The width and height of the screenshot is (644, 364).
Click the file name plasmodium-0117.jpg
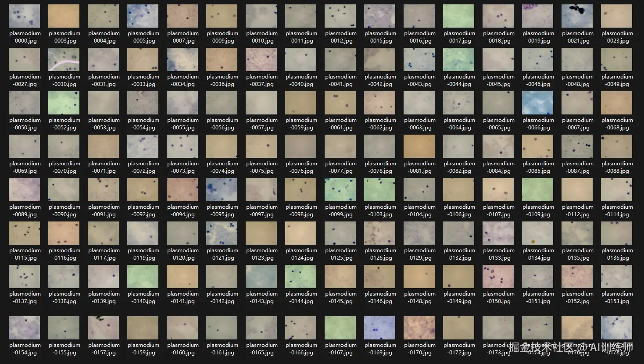(104, 254)
